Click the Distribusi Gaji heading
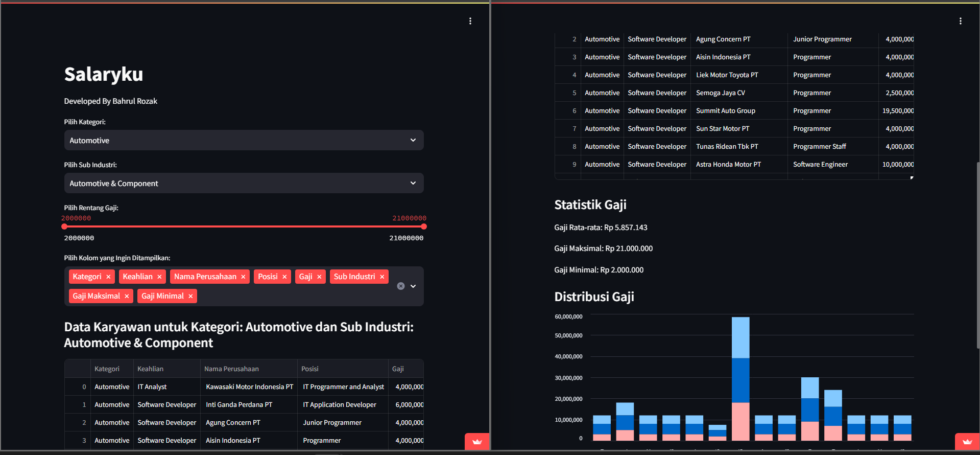The image size is (980, 455). pyautogui.click(x=594, y=297)
